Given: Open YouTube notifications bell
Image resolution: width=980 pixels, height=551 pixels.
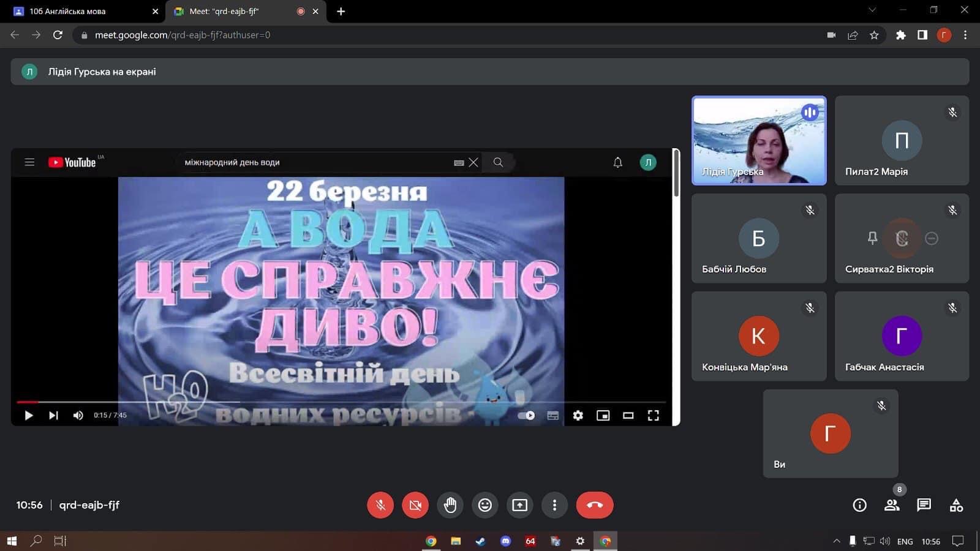Looking at the screenshot, I should click(618, 162).
